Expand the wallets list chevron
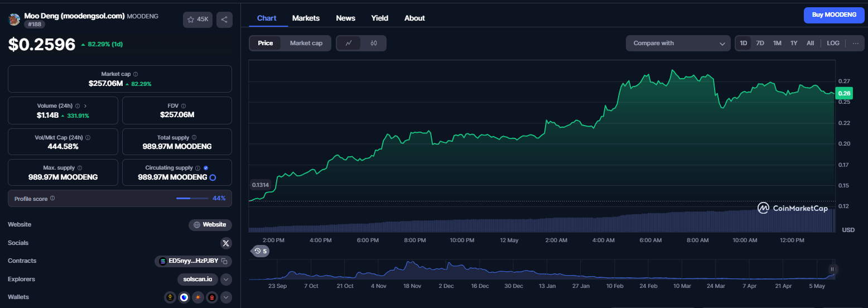The height and width of the screenshot is (308, 868). pyautogui.click(x=226, y=297)
